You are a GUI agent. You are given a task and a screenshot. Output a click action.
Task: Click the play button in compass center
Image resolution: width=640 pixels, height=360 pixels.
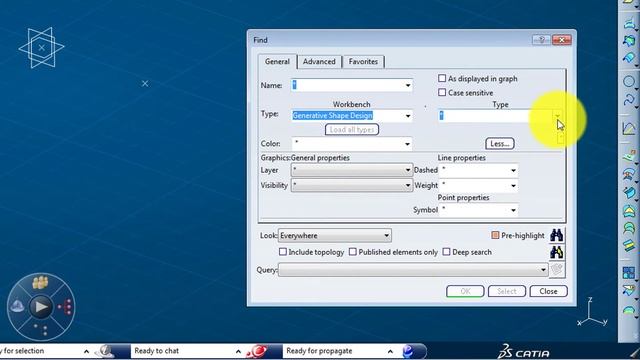pos(41,307)
